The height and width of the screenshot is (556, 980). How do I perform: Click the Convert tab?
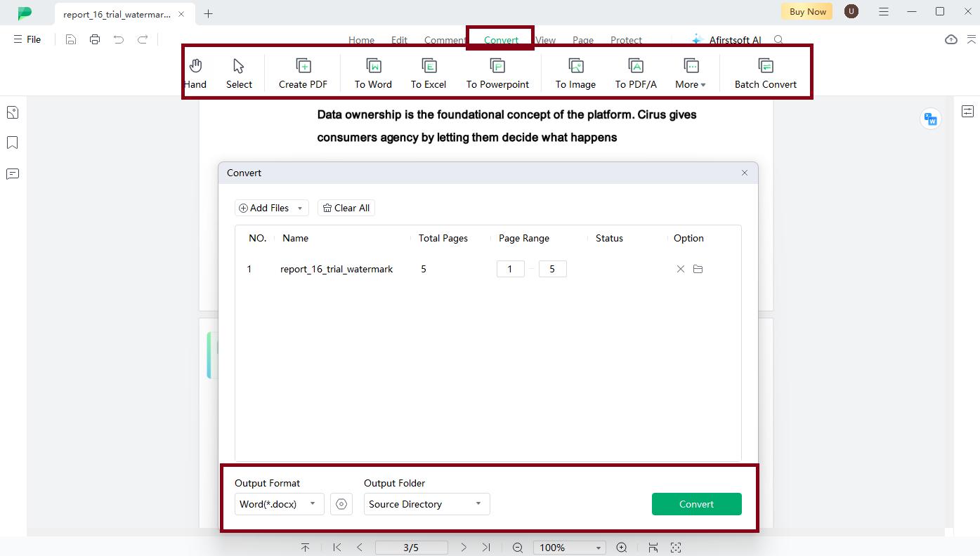coord(501,41)
